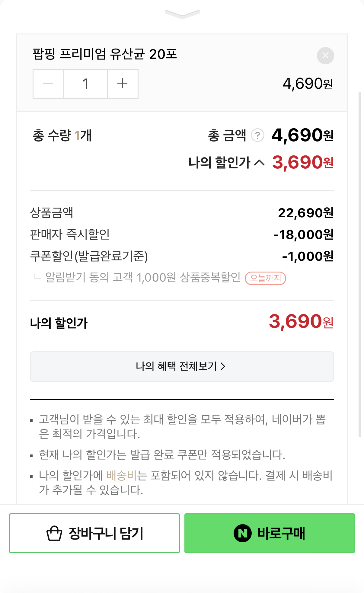Image resolution: width=364 pixels, height=593 pixels.
Task: Tap the 오늘까지 badge
Action: (x=265, y=278)
